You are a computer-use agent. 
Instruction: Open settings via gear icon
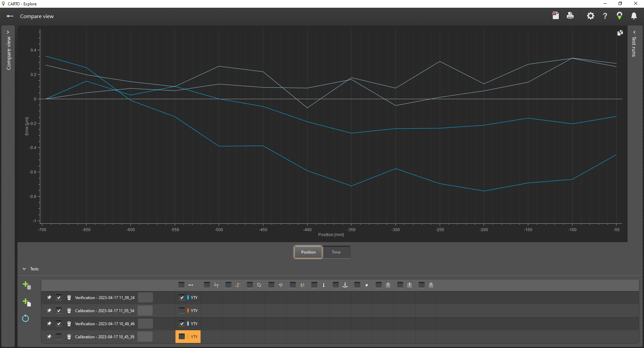(x=590, y=16)
